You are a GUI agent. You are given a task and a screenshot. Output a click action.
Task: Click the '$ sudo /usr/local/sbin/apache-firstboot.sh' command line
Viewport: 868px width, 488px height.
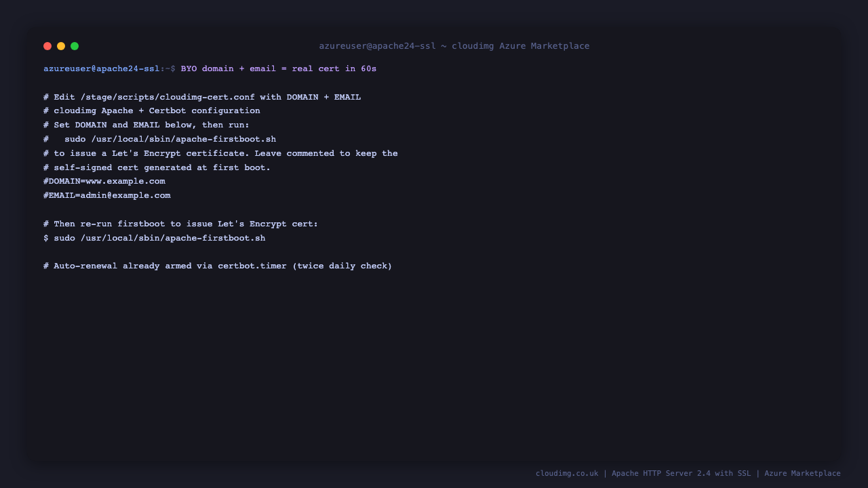coord(155,238)
